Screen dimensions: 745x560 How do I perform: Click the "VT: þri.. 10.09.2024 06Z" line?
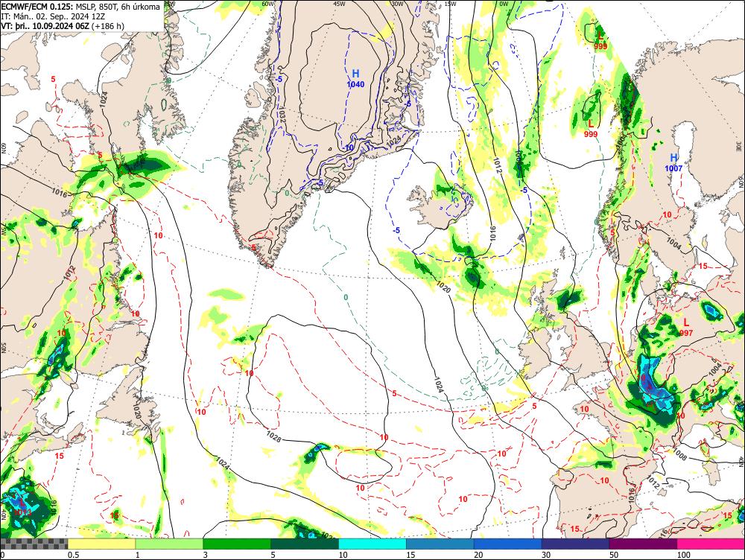[x=63, y=25]
